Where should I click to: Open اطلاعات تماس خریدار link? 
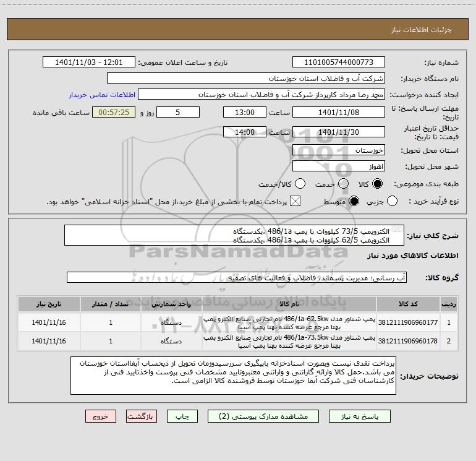click(102, 95)
